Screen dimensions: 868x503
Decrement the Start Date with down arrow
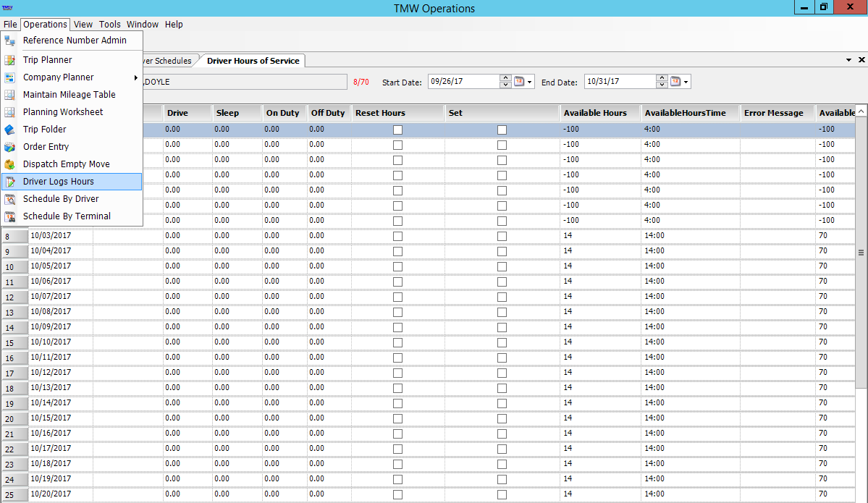[505, 85]
